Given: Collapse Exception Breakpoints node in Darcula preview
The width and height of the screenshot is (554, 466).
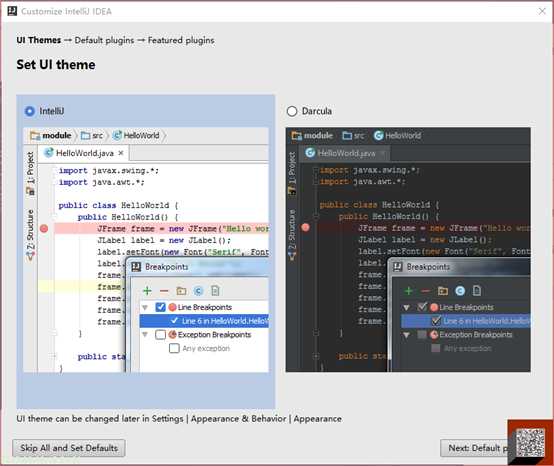Looking at the screenshot, I should pyautogui.click(x=407, y=335).
